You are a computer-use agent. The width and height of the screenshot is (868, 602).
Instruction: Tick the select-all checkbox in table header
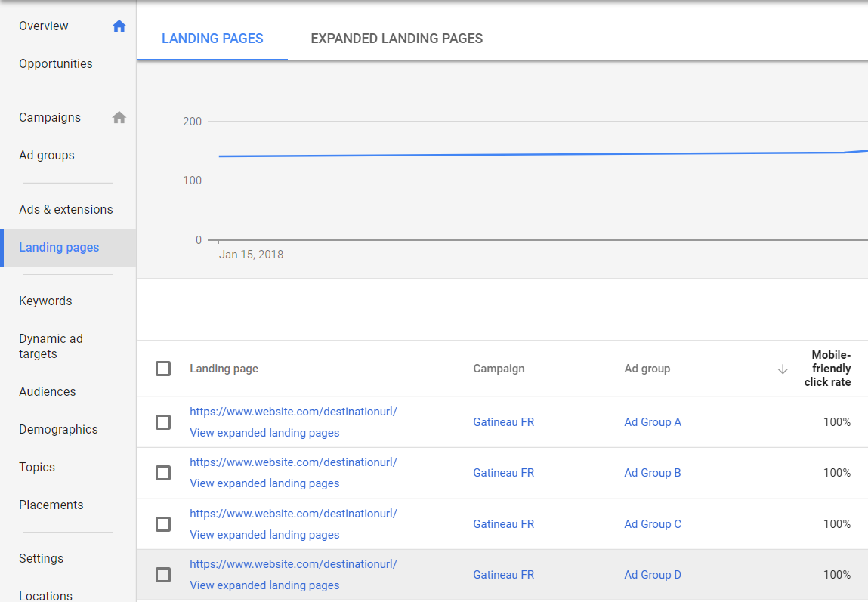(x=163, y=369)
